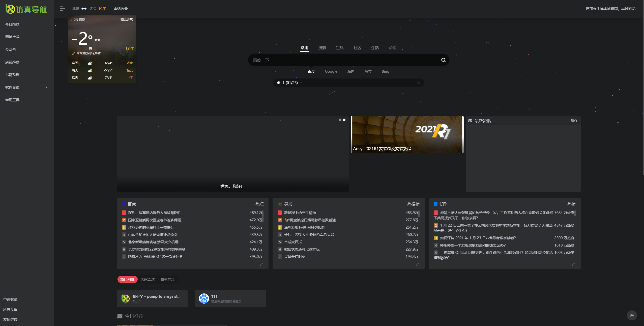644x326 pixels.
Task: Open 微博 topic 新征程上的三牛精神
Action: pyautogui.click(x=300, y=213)
